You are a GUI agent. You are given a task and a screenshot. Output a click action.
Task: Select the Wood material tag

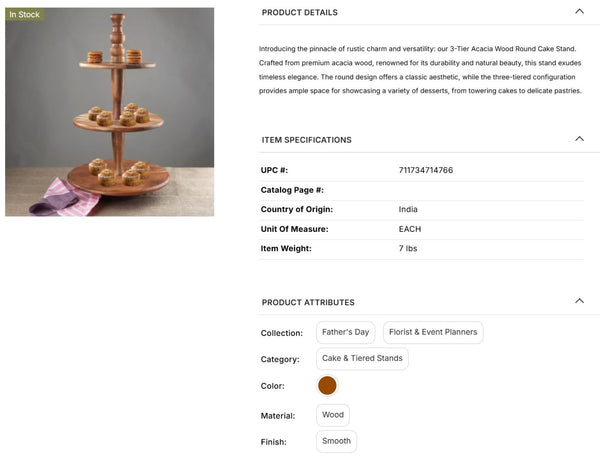[333, 414]
